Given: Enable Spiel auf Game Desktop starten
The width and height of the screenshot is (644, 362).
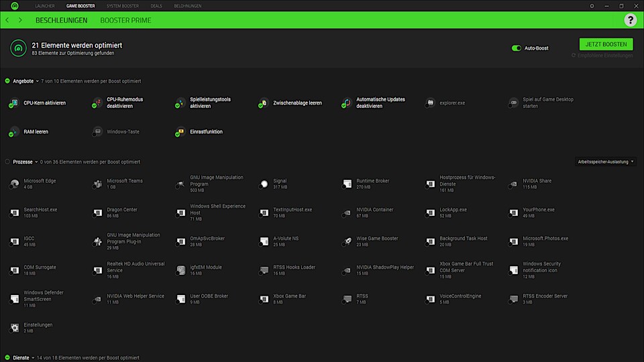Looking at the screenshot, I should pyautogui.click(x=510, y=105).
